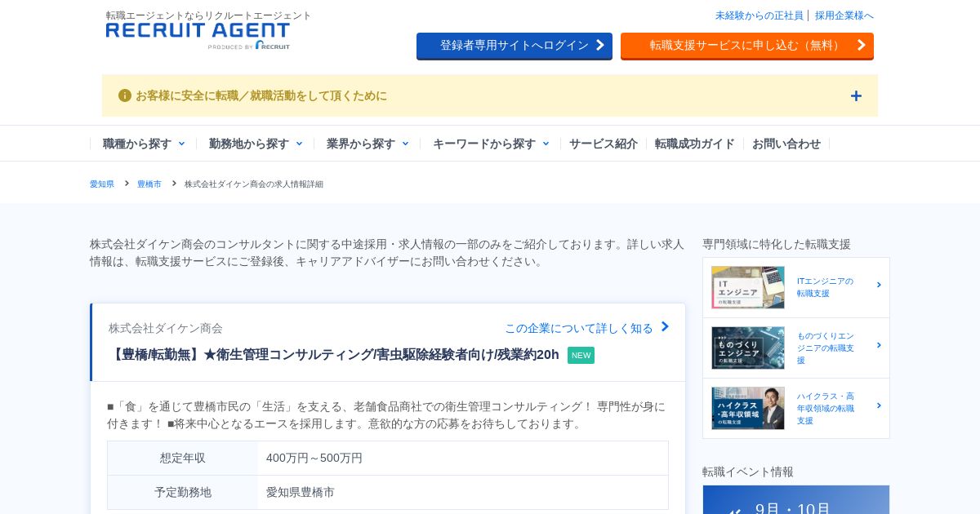Click the 転職支援サービスに申し込む（無料） button
Viewport: 980px width, 514px height.
747,46
